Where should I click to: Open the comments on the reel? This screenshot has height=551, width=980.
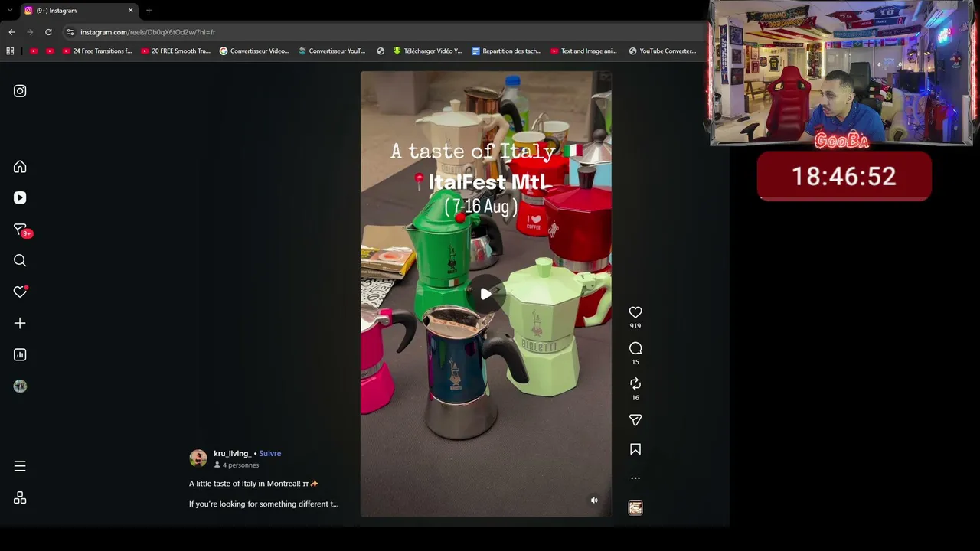tap(635, 348)
